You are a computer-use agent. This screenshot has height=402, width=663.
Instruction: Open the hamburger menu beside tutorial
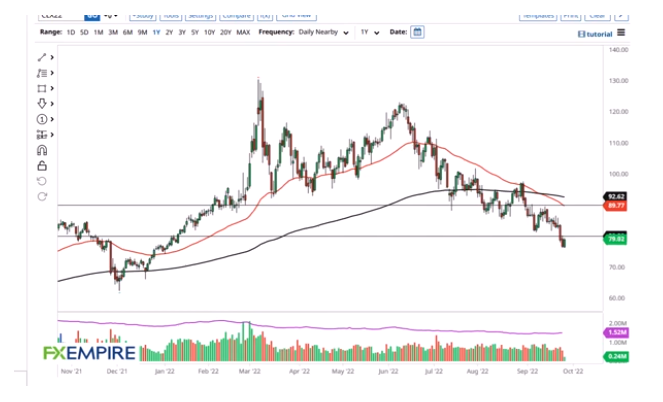pos(621,33)
